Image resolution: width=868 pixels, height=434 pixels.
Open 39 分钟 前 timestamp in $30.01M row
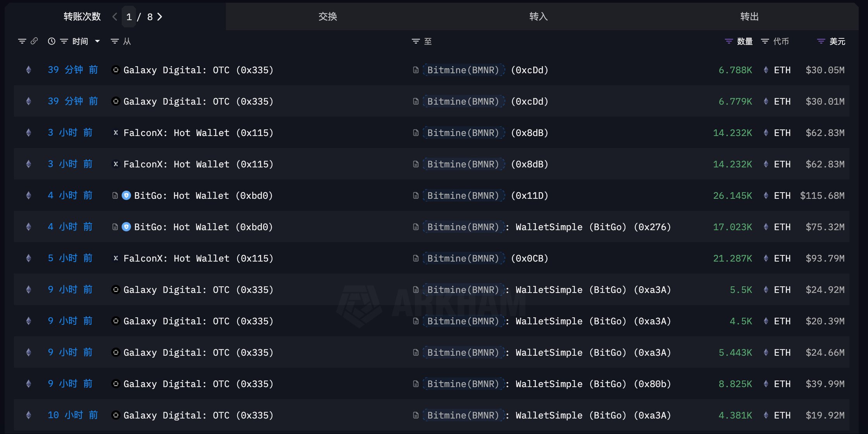tap(73, 101)
